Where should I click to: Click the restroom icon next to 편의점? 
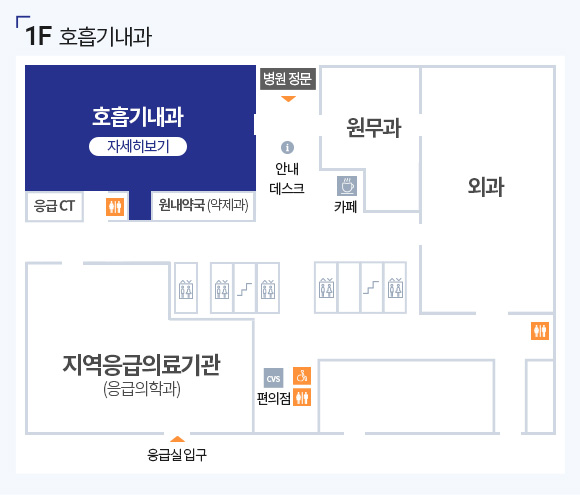coord(302,397)
